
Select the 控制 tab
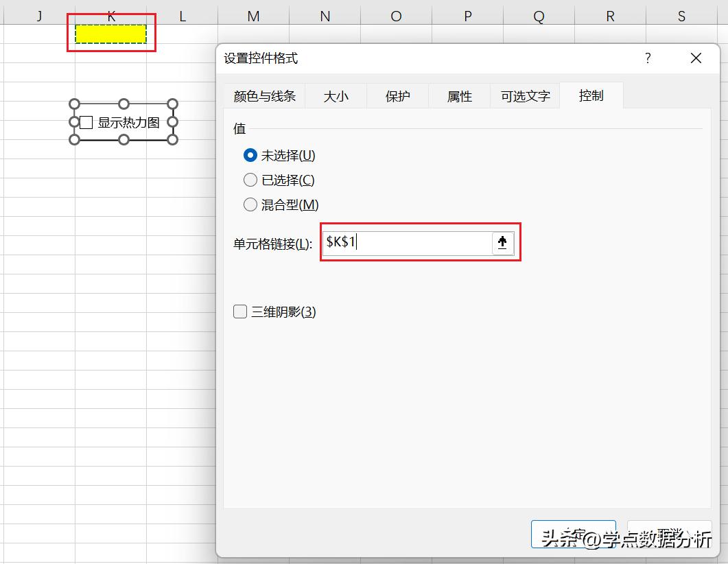coord(591,96)
